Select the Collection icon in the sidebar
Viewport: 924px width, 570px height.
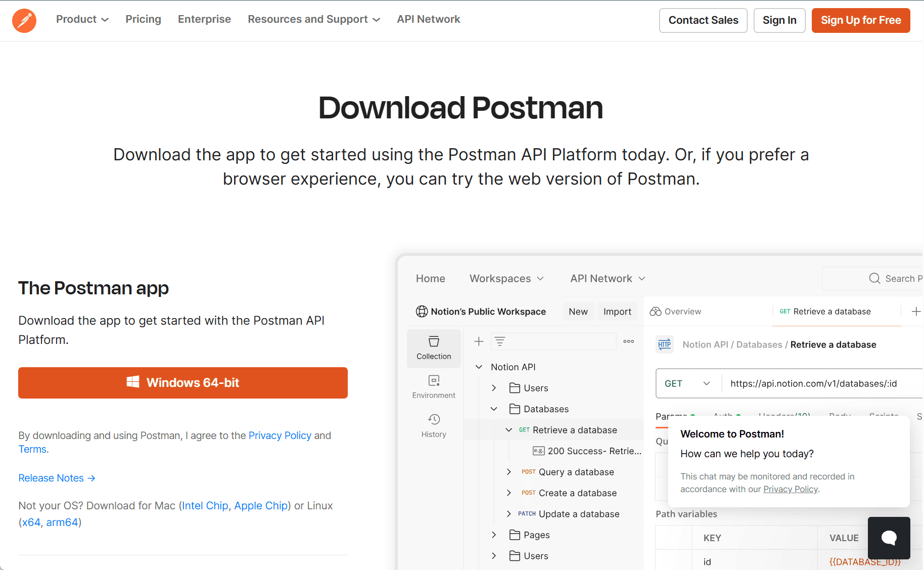(433, 348)
